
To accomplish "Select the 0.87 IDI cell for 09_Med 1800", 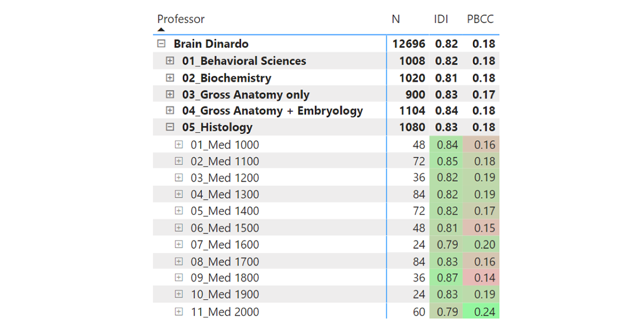I will pos(447,278).
